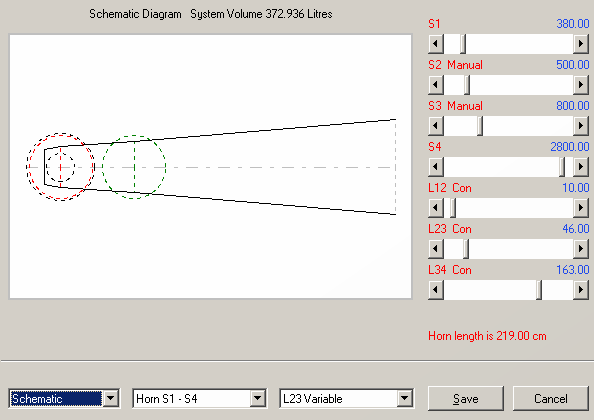Click the L34 Con slider right arrow
Screen dimensions: 594x420
click(x=581, y=290)
